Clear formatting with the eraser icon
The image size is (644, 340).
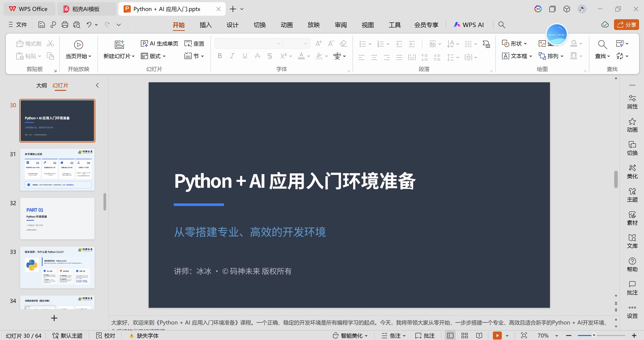[343, 43]
